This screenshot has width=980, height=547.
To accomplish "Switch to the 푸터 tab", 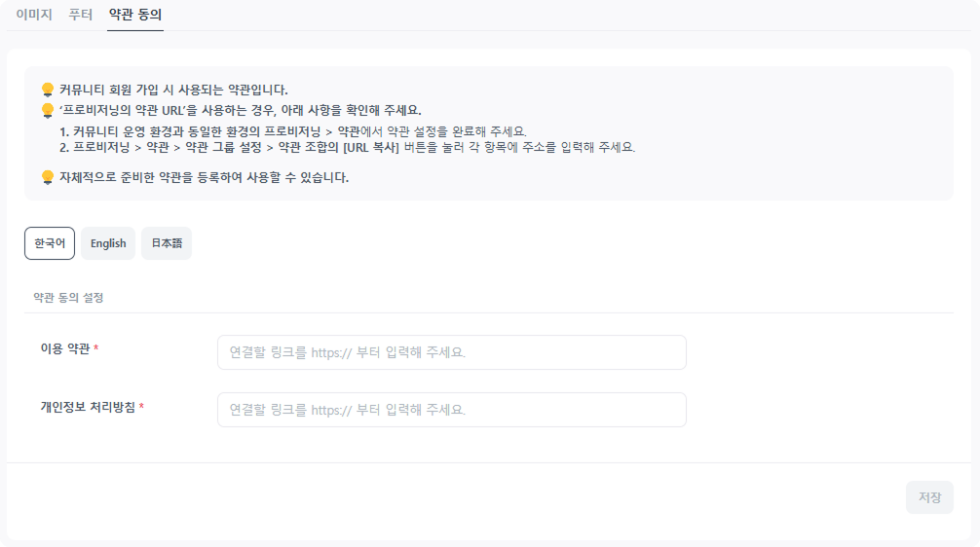I will (81, 15).
